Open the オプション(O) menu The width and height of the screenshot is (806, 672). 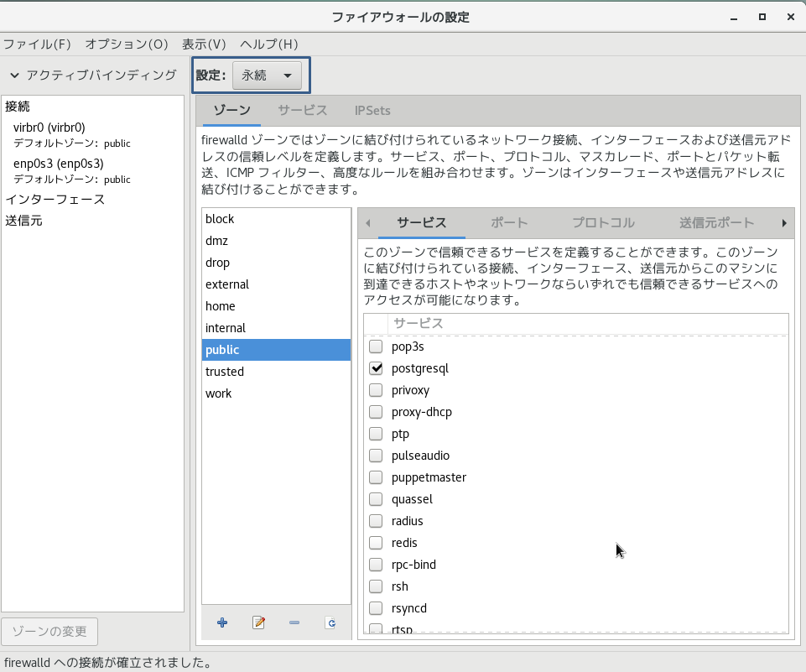127,44
